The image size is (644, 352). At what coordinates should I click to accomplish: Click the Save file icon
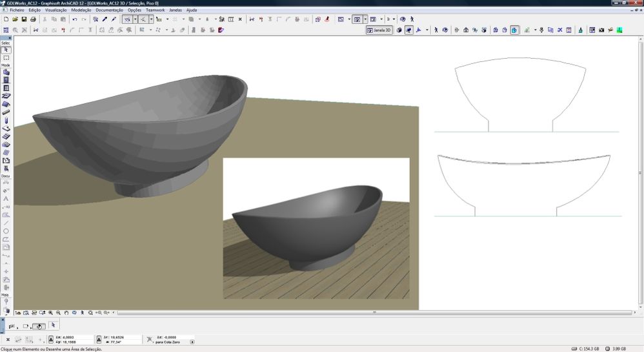click(24, 19)
